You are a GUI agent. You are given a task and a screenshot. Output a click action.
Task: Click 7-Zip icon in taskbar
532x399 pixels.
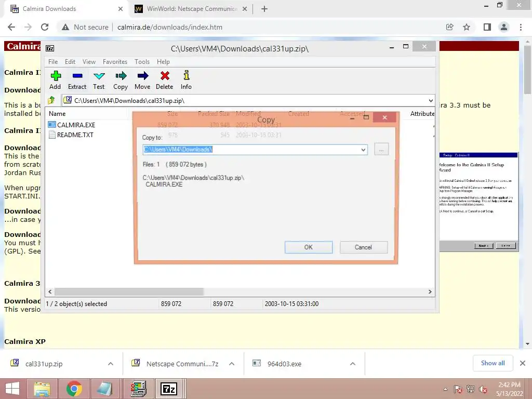pos(169,389)
